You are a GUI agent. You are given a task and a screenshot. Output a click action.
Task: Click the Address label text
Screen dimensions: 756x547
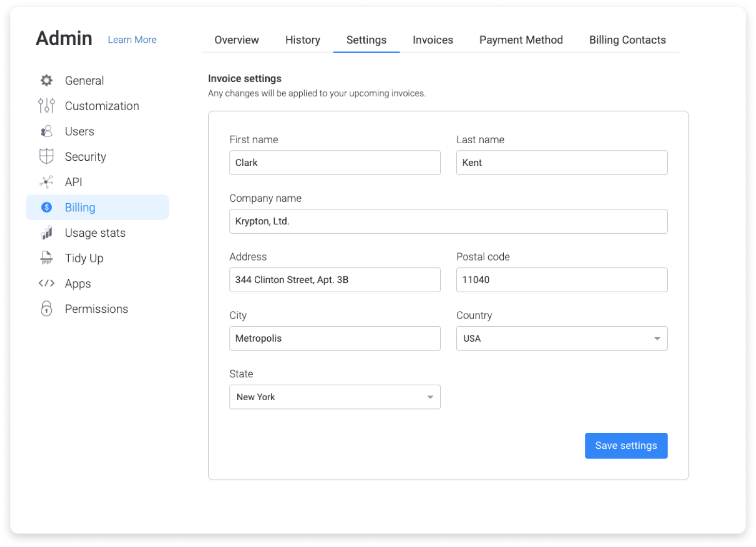[x=248, y=256]
